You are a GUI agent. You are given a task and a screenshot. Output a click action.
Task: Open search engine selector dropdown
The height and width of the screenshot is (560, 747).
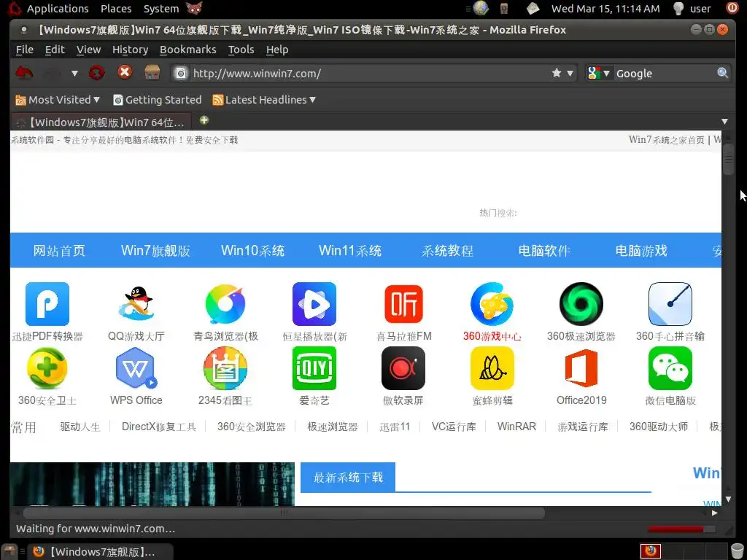point(599,73)
